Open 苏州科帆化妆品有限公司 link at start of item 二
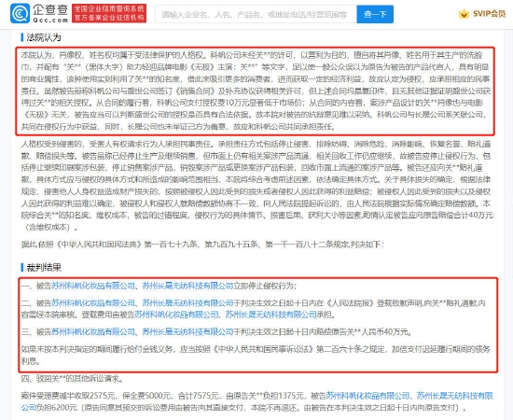Viewport: 513px width, 420px height. 93,303
